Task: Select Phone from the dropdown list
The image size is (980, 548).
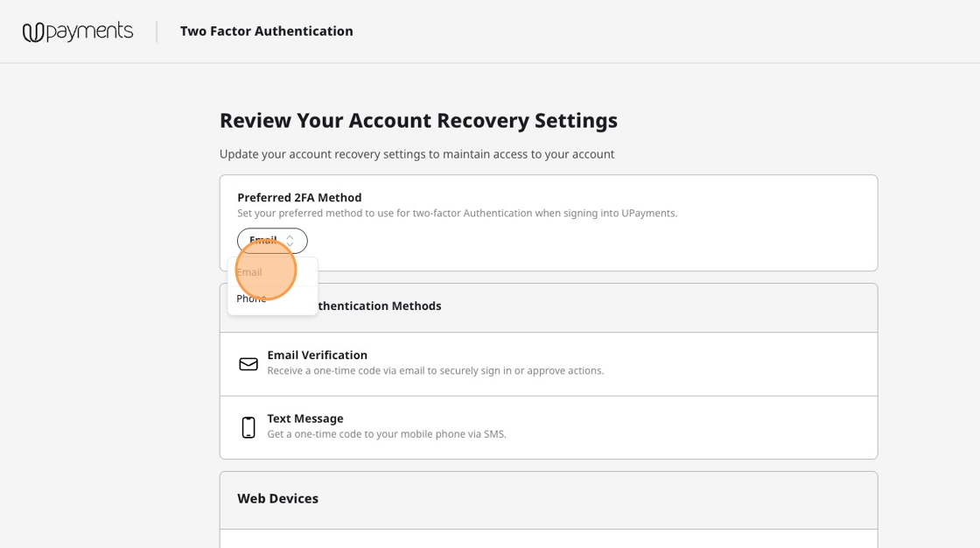Action: point(272,299)
